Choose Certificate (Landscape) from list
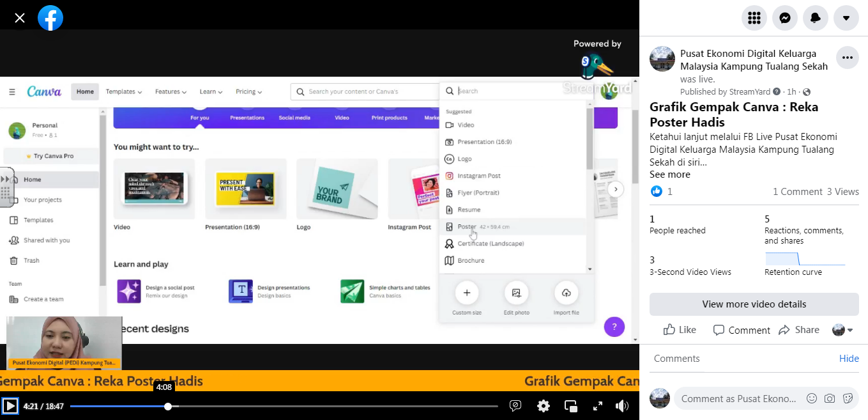Screen dimensions: 868x420 (513, 244)
